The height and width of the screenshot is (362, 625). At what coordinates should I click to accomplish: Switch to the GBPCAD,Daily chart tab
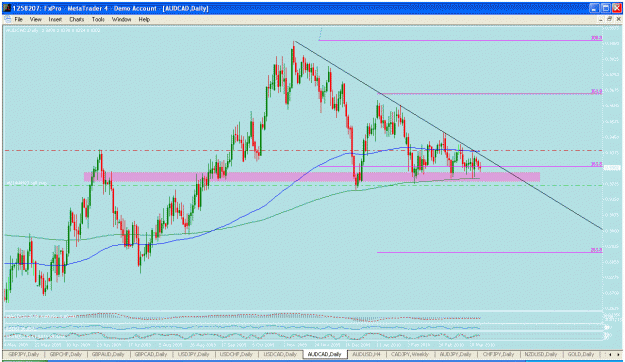151,354
